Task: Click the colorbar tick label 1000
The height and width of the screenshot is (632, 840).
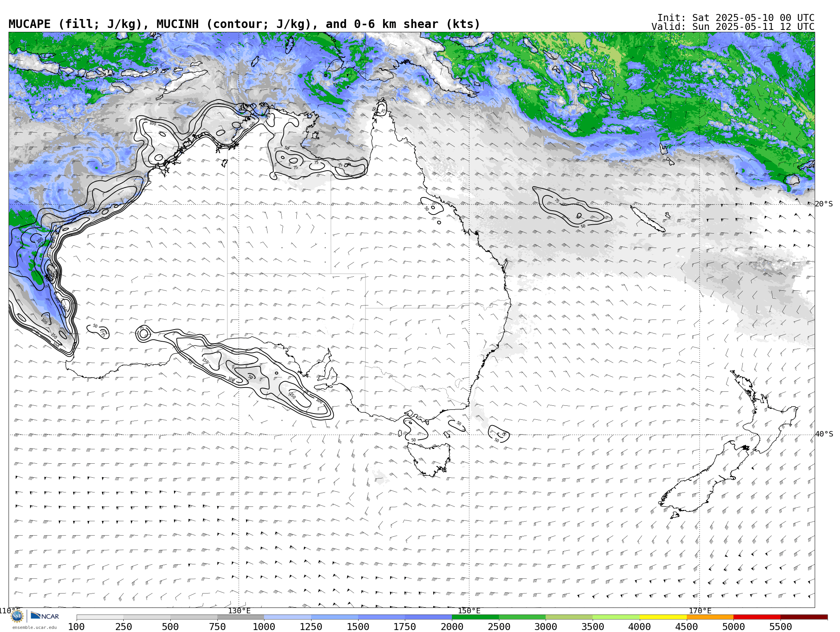Action: point(264,627)
